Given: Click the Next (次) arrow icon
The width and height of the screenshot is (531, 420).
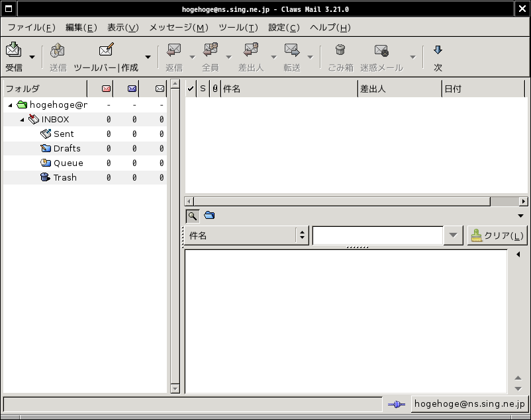Looking at the screenshot, I should [x=438, y=50].
